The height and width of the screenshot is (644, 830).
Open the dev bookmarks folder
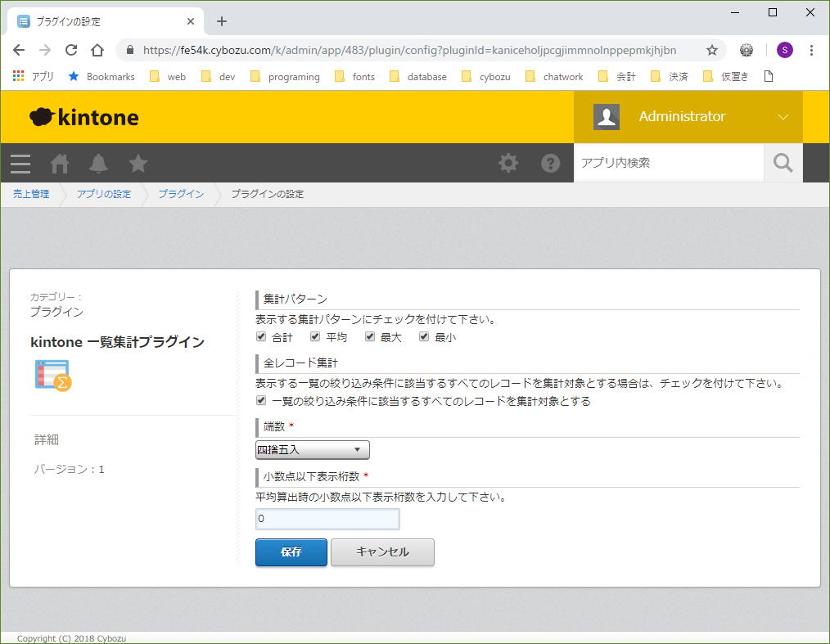(218, 77)
